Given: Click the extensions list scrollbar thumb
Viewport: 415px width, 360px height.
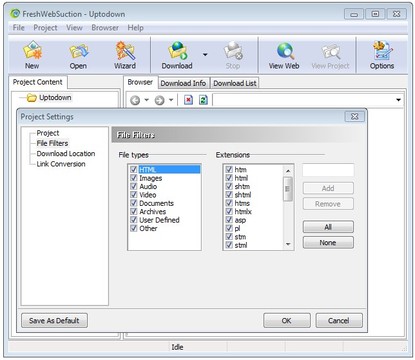Looking at the screenshot, I should [288, 189].
